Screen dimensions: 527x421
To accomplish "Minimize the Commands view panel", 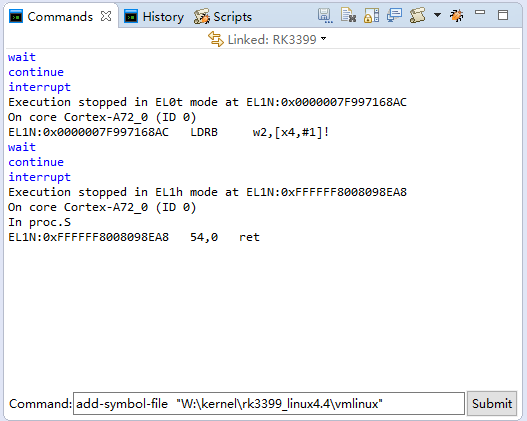I will [480, 12].
